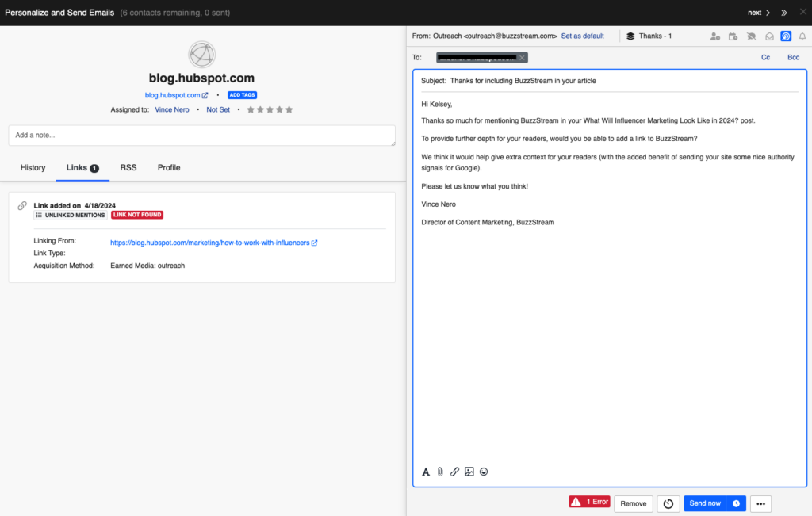Toggle text formatting with the A icon
812x516 pixels.
coord(426,472)
